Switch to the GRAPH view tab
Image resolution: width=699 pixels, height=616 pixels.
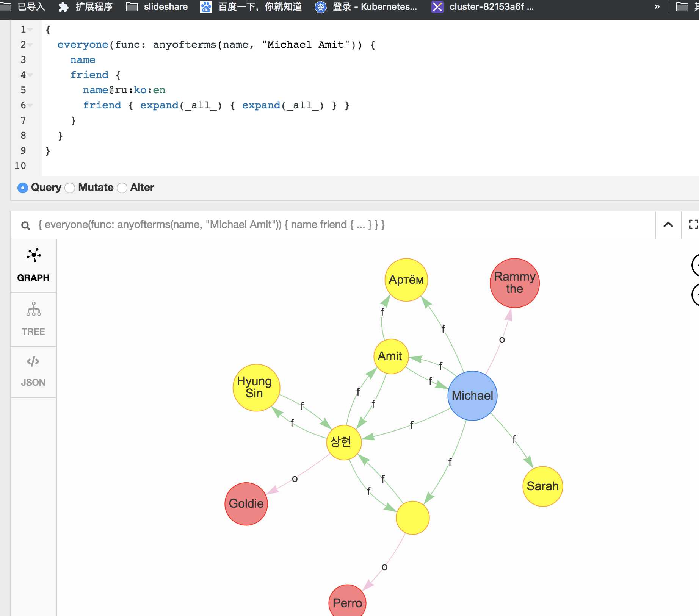click(33, 266)
